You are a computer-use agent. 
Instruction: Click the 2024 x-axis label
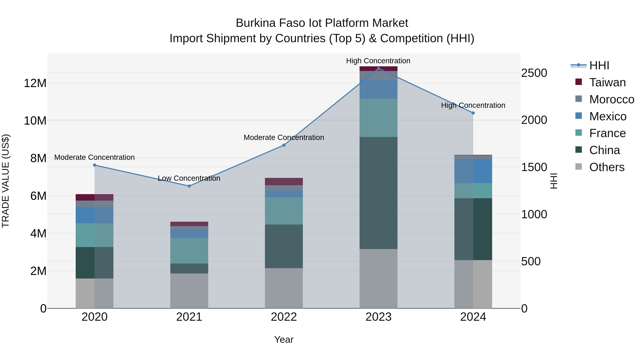pyautogui.click(x=473, y=317)
